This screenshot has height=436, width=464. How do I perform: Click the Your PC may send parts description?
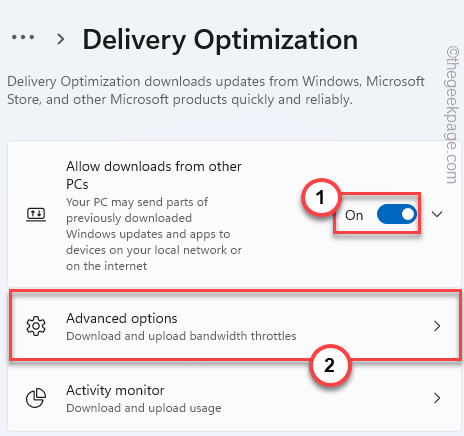154,234
